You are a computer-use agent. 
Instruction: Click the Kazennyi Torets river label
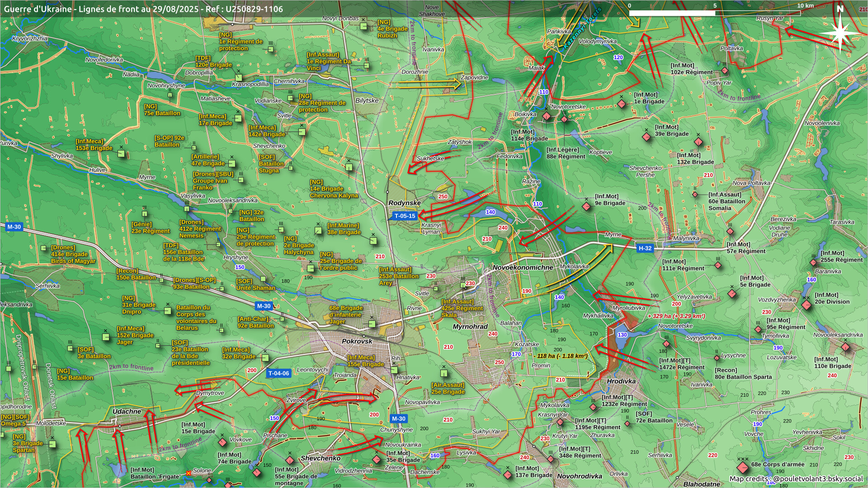(583, 28)
